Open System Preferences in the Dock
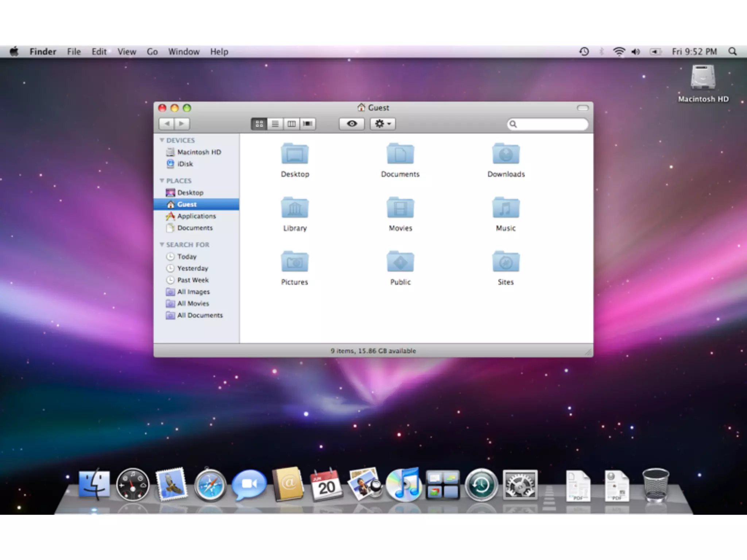 [x=520, y=485]
